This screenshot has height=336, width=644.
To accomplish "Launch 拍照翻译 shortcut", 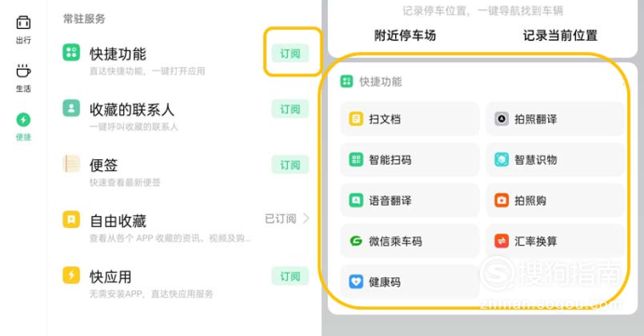I will [x=555, y=119].
